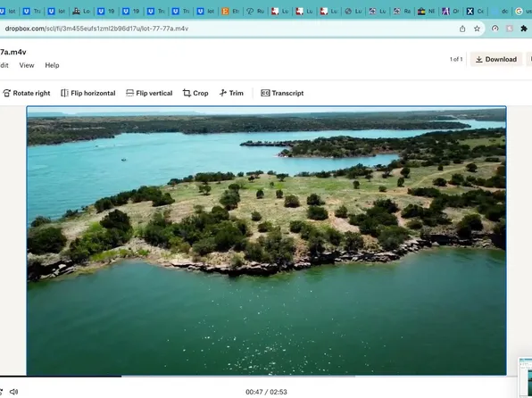Click the small video thumbnail preview at corner
The width and height of the screenshot is (532, 398).
[525, 377]
